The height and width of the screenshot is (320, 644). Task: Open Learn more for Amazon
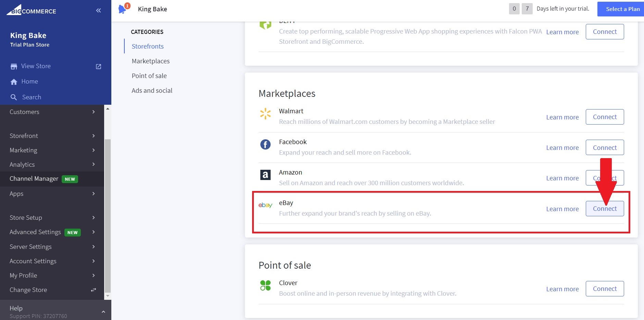click(x=562, y=178)
